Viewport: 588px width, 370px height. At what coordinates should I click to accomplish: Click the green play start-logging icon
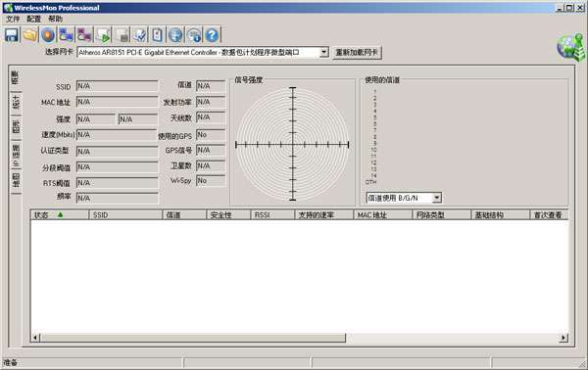click(x=103, y=35)
